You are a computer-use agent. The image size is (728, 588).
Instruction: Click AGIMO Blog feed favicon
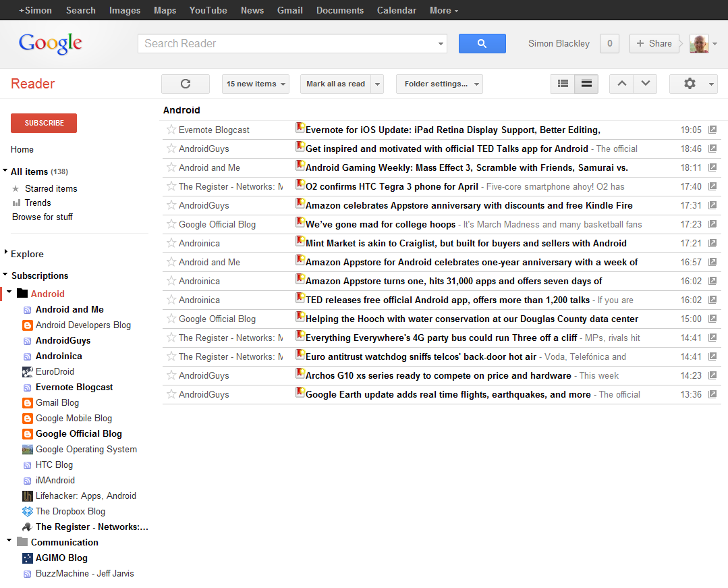28,558
